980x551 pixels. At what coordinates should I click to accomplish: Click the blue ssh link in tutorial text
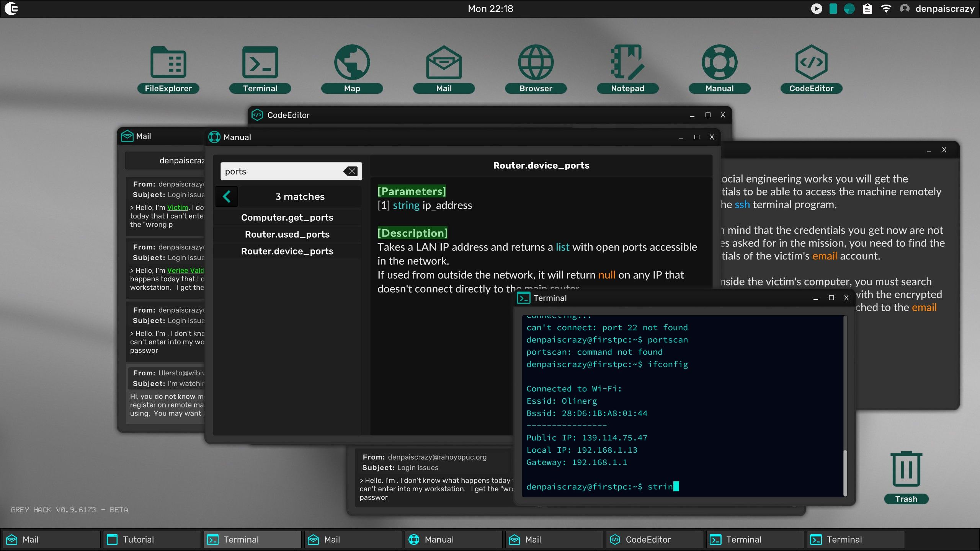point(742,205)
